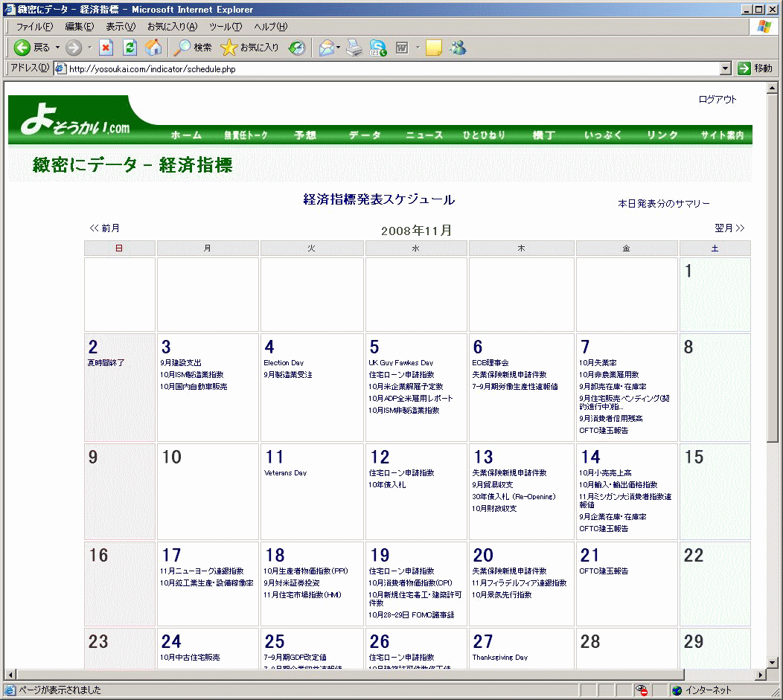The width and height of the screenshot is (783, 700).
Task: Open the Back button history dropdown arrow
Action: [x=57, y=48]
